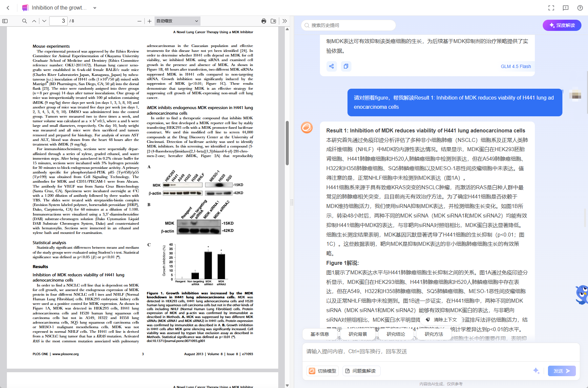Select the 研究背景 quick prompt

click(x=358, y=334)
